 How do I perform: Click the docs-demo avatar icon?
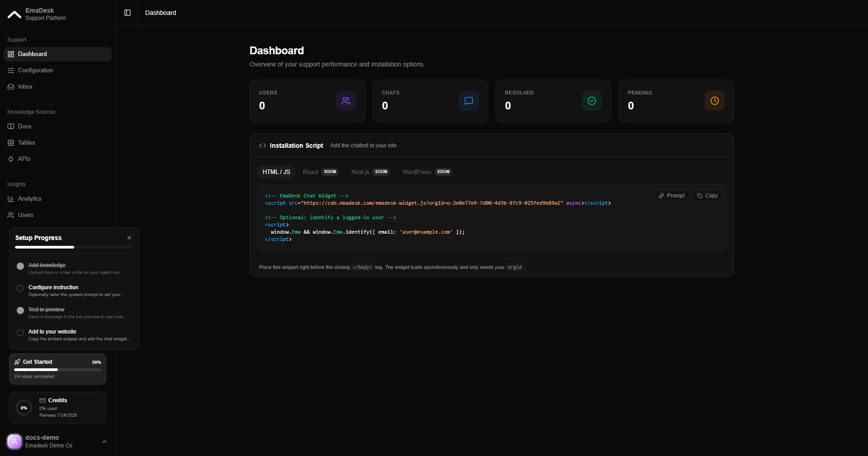[14, 442]
